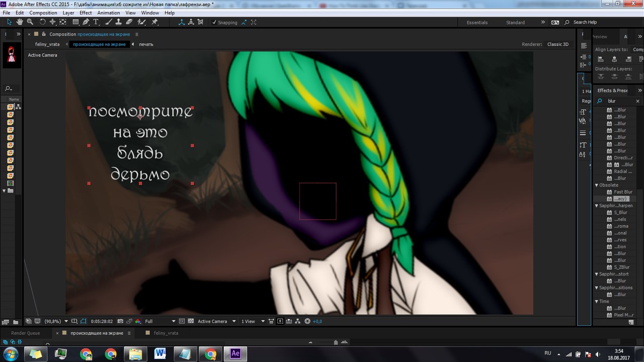Select the Roto Brush tool
Screen dimensions: 644x362
(x=142, y=22)
